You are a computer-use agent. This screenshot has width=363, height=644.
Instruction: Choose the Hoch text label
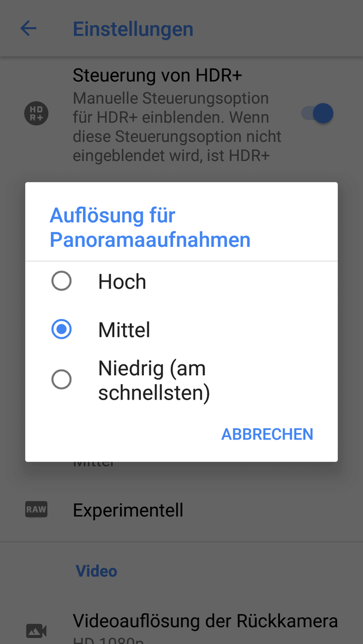coord(122,281)
